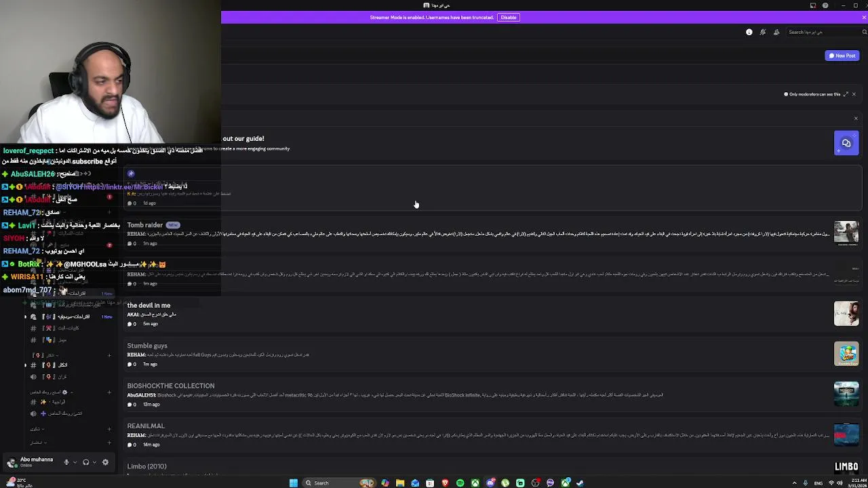Open the ENG language switcher
Viewport: 868px width, 488px height.
pyautogui.click(x=818, y=483)
